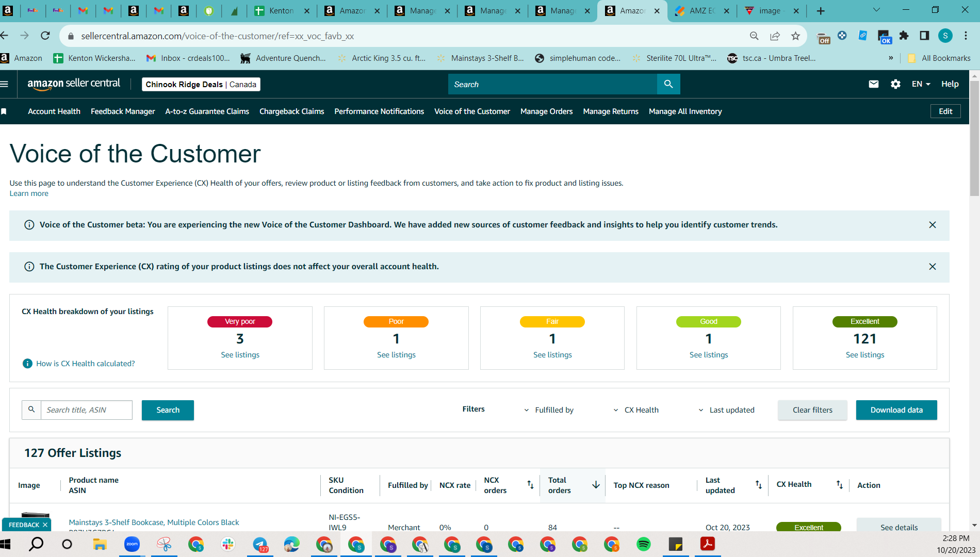The image size is (980, 557).
Task: Open the browser extensions puzzle icon
Action: point(904,36)
